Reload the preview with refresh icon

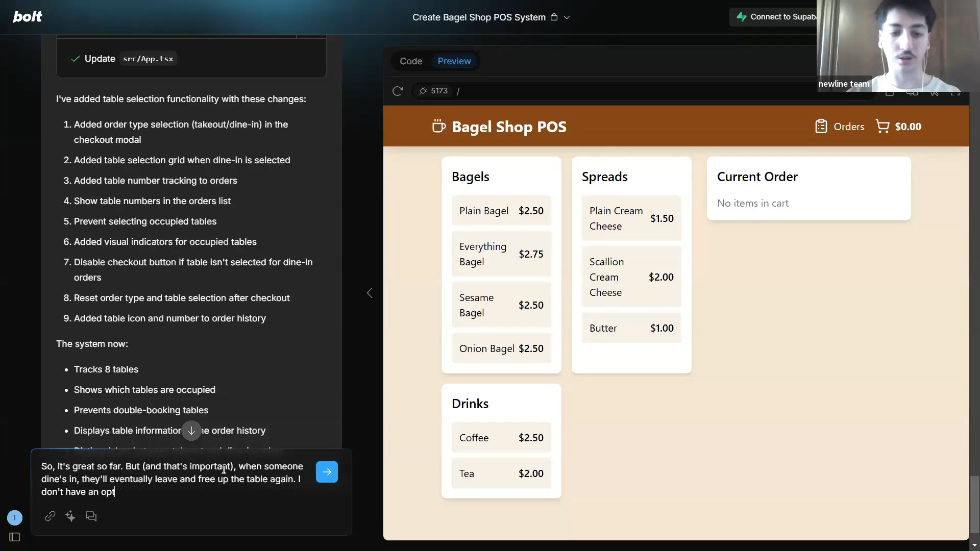(398, 91)
